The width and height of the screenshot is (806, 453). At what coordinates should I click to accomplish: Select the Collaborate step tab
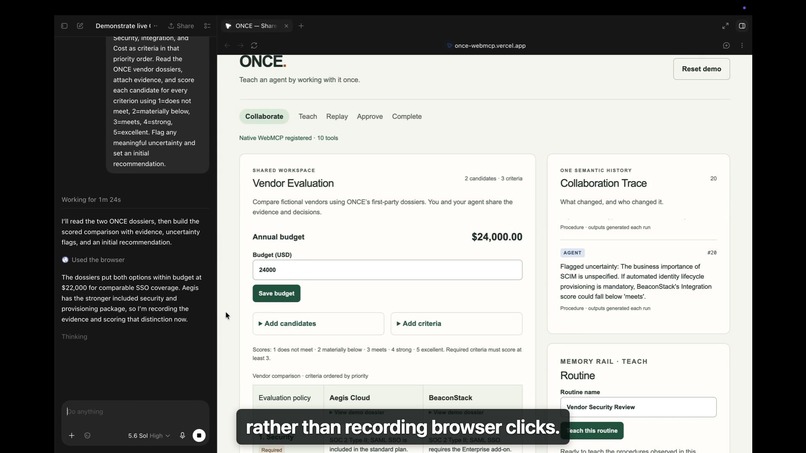coord(264,116)
